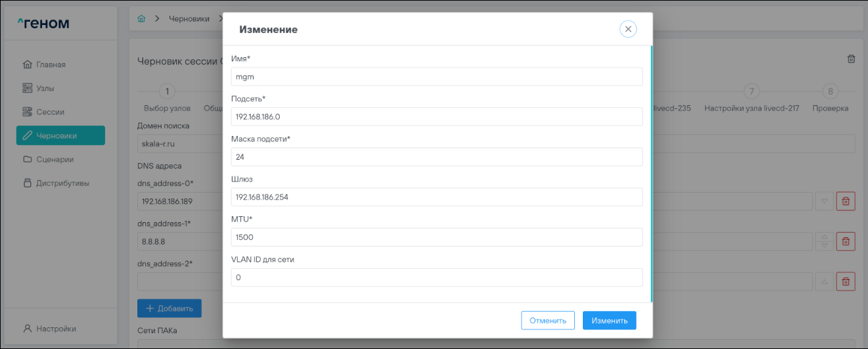Click the Добавить DNS address button
Image resolution: width=868 pixels, height=349 pixels.
[x=169, y=308]
